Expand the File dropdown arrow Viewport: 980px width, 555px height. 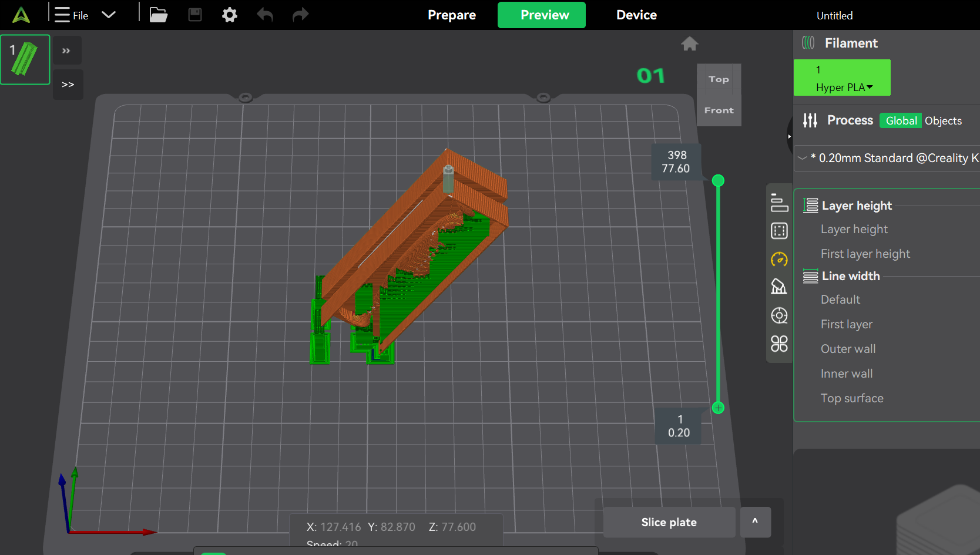click(x=109, y=15)
